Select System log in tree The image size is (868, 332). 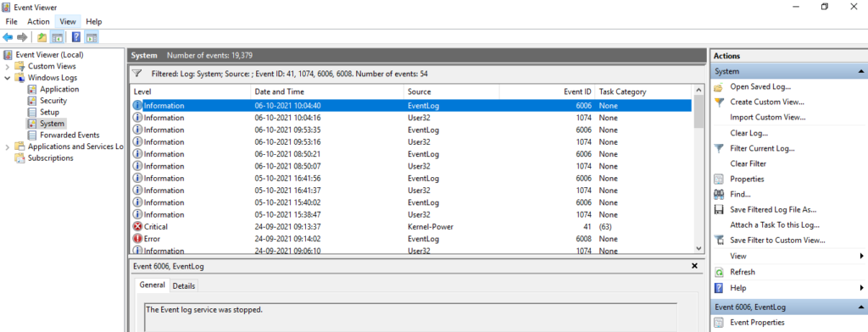52,124
